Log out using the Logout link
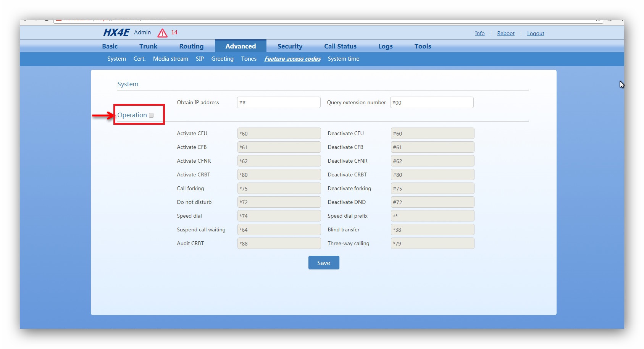Image resolution: width=644 pixels, height=349 pixels. 535,34
